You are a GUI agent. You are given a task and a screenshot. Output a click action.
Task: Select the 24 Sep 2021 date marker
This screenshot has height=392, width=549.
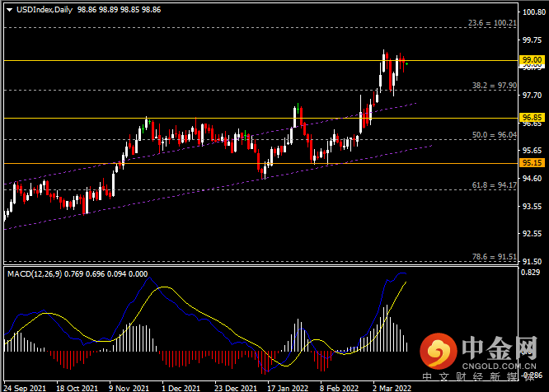25,388
